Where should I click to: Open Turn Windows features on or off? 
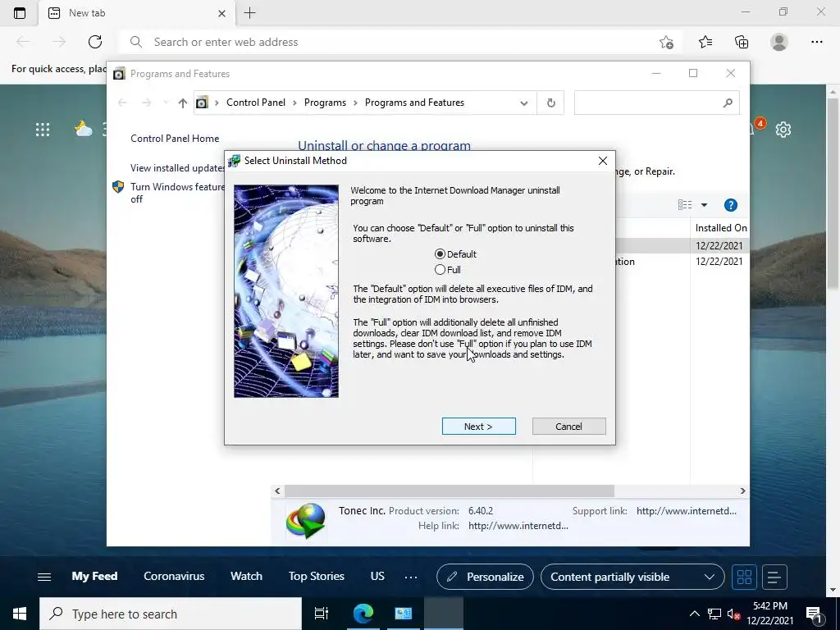point(177,193)
